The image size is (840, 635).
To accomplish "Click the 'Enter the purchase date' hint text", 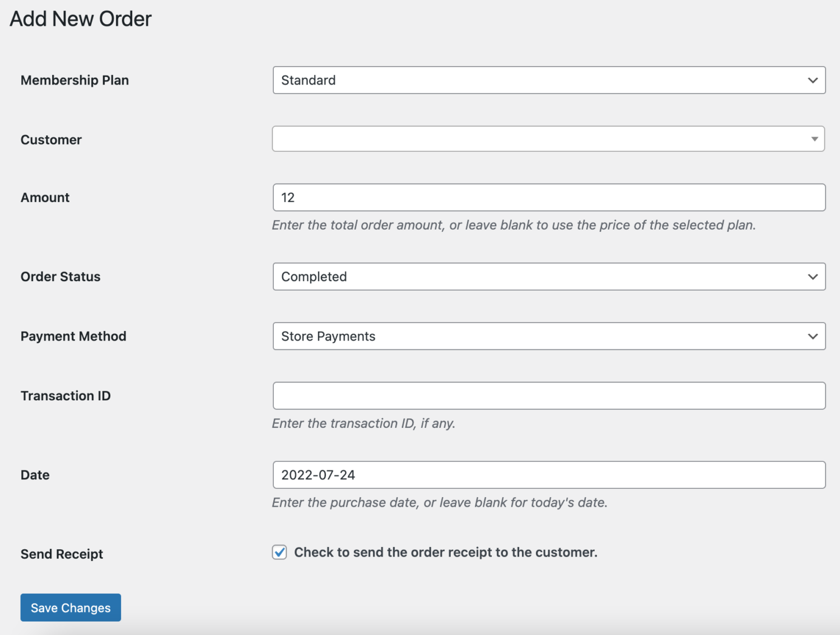I will [440, 502].
